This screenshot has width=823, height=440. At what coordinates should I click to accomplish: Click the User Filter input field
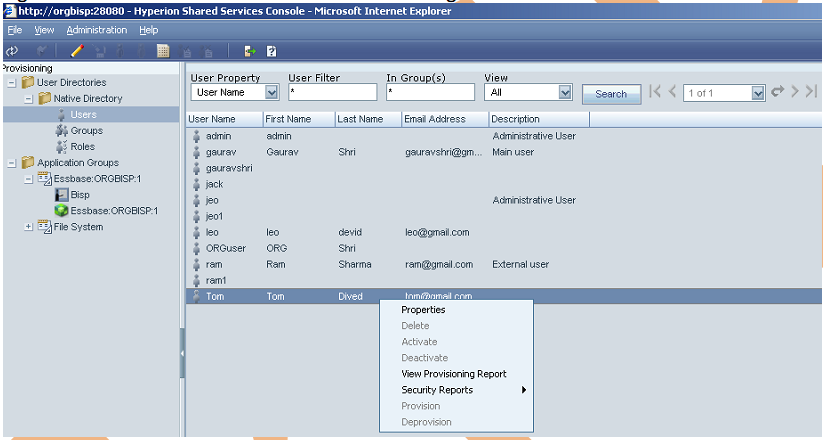[332, 92]
